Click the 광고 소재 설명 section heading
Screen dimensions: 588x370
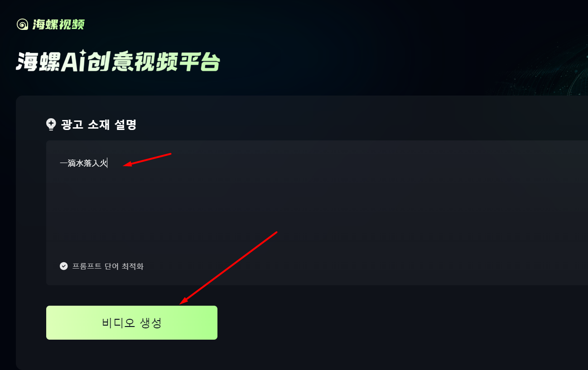[x=99, y=125]
